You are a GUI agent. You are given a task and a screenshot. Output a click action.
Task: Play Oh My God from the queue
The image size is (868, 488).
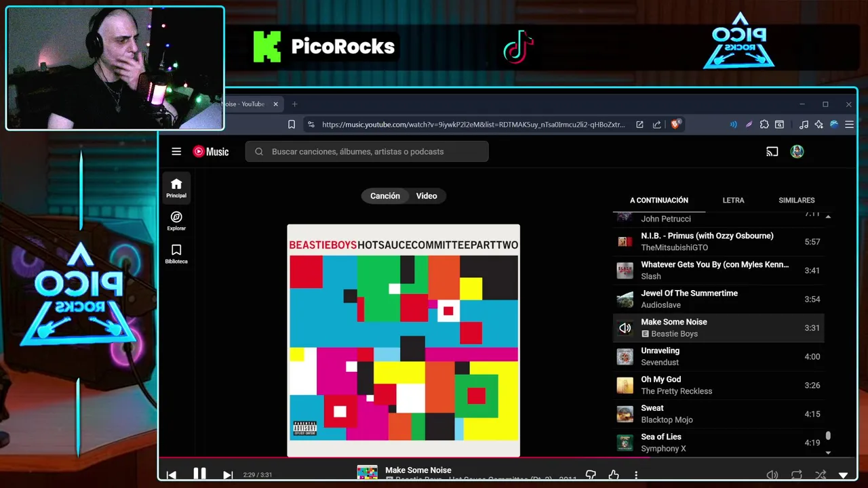pos(718,385)
